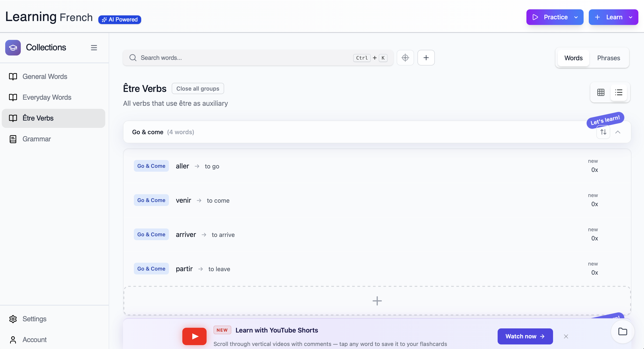644x349 pixels.
Task: Click the target/focus icon beside search
Action: (x=405, y=58)
